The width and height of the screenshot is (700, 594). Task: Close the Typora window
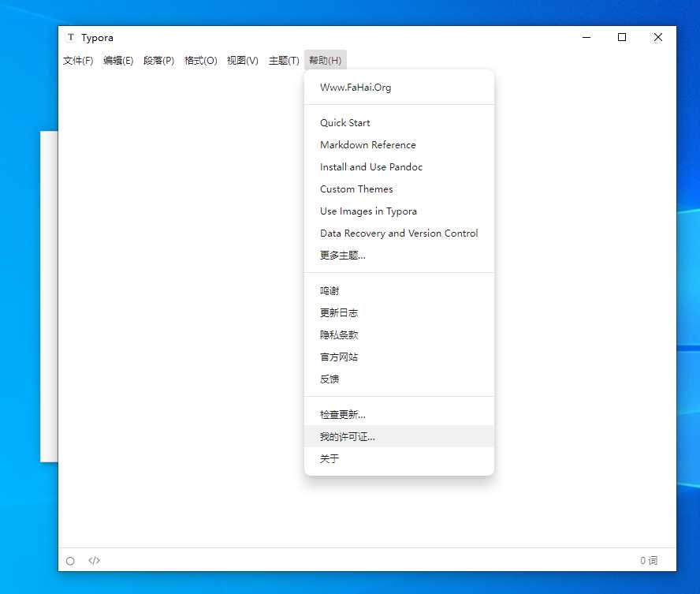pos(658,38)
